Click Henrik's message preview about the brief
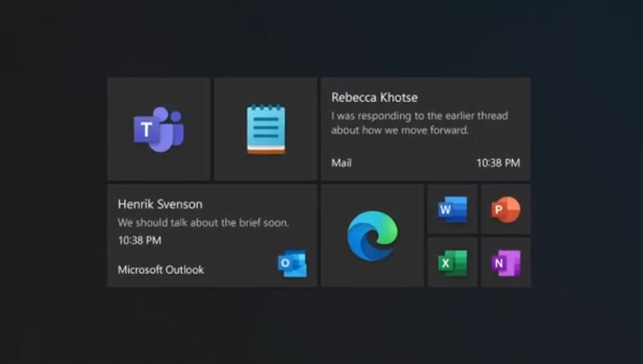 (x=205, y=223)
